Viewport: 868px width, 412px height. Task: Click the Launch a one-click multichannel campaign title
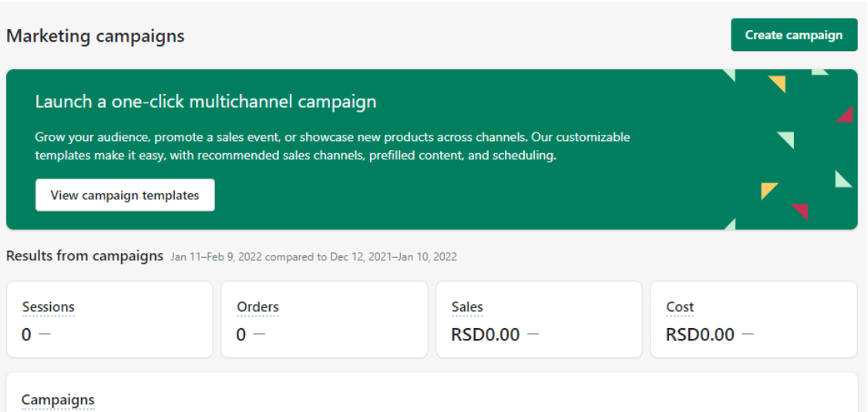coord(206,101)
